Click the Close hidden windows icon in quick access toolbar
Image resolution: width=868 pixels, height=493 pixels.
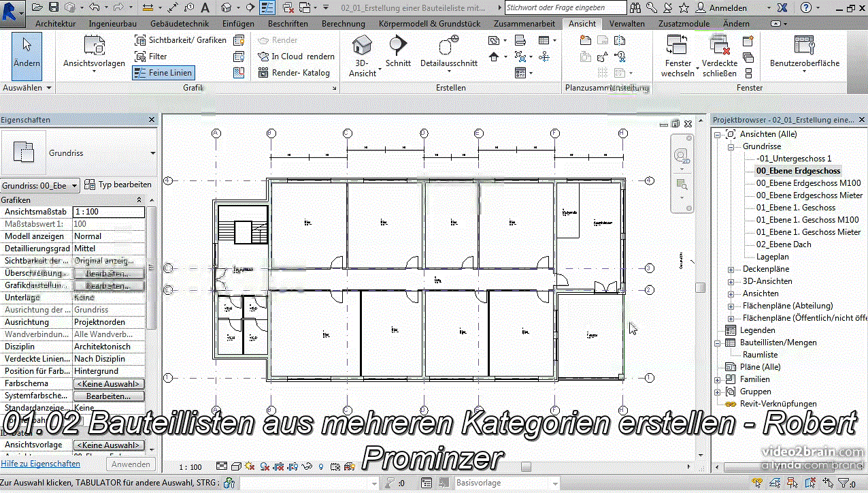tap(288, 8)
